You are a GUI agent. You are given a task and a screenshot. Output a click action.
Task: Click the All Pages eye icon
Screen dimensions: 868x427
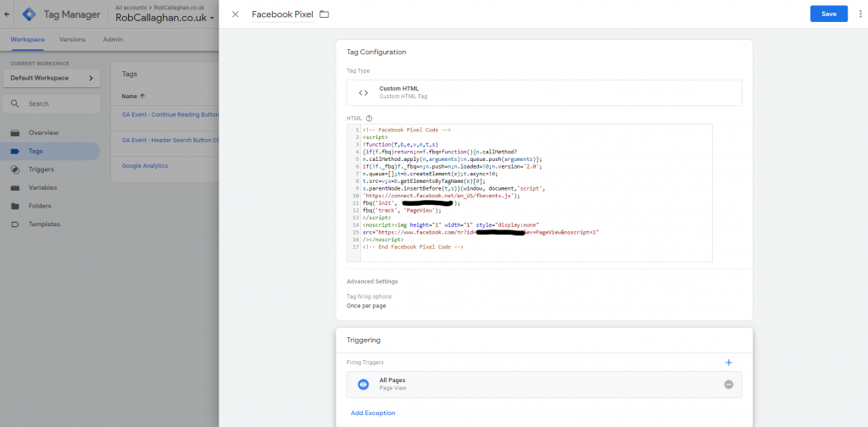click(x=363, y=385)
